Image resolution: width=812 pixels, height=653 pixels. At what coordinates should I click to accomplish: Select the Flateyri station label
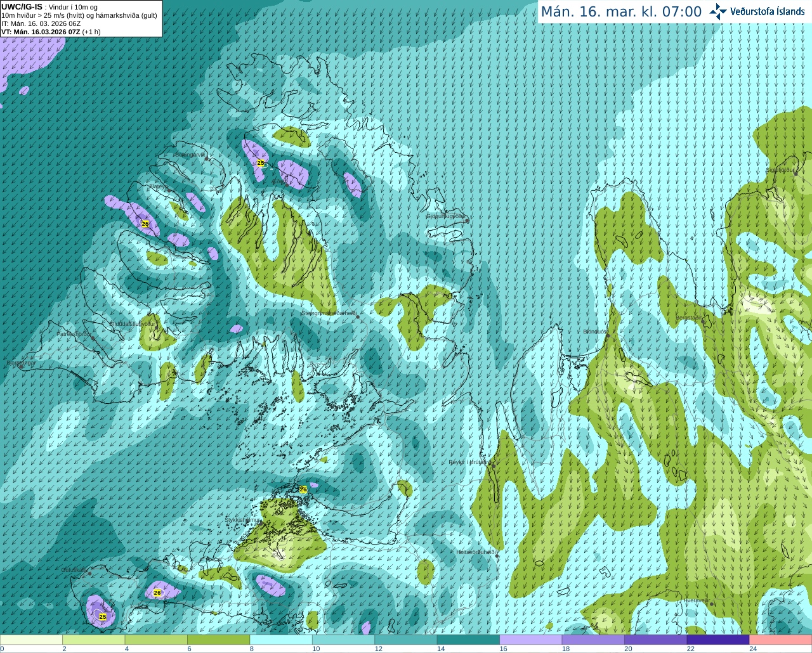pyautogui.click(x=159, y=186)
